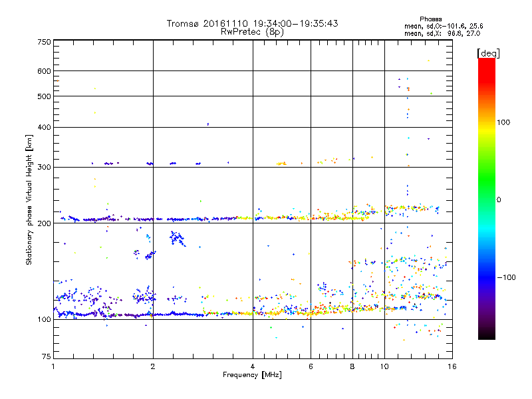Click the x-axis tick label '10'

click(x=384, y=366)
